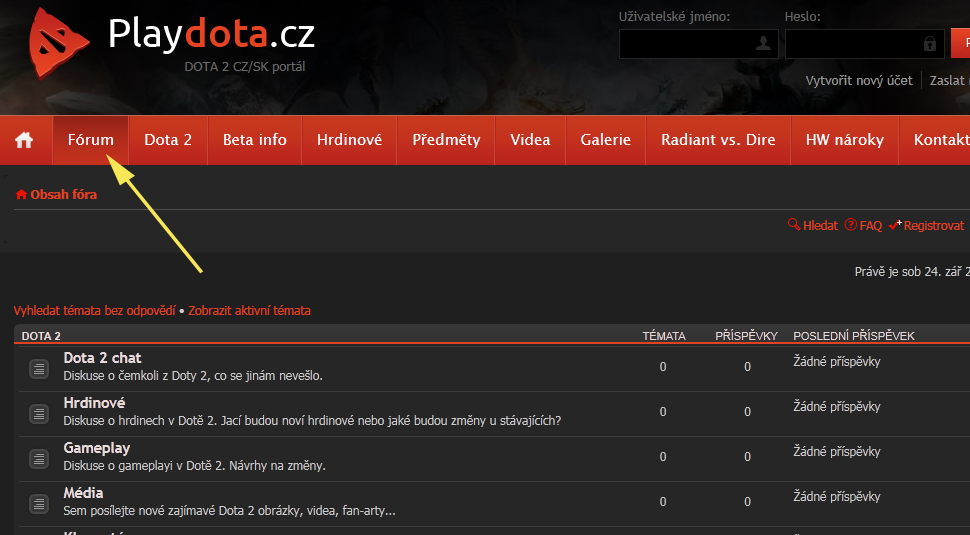Click Vyhledat témata bez odpovědí link
The width and height of the screenshot is (970, 535).
(95, 310)
